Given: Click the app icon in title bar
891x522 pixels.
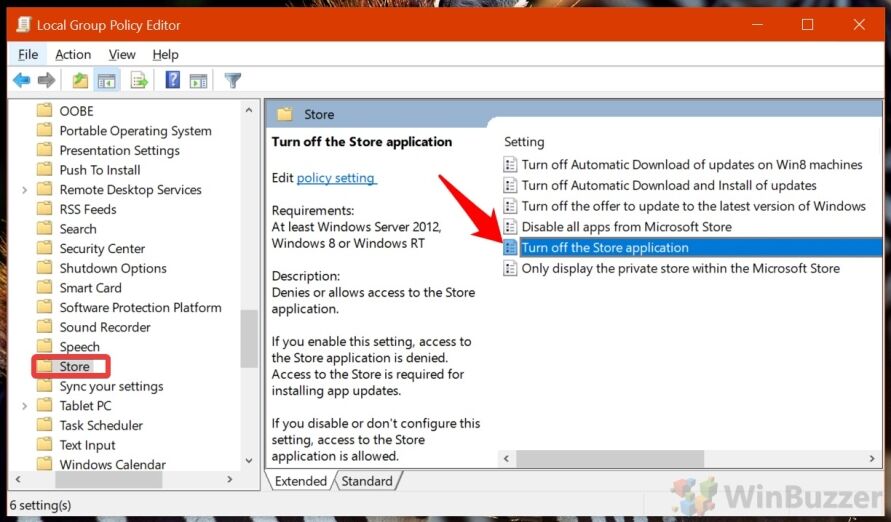Looking at the screenshot, I should [23, 24].
